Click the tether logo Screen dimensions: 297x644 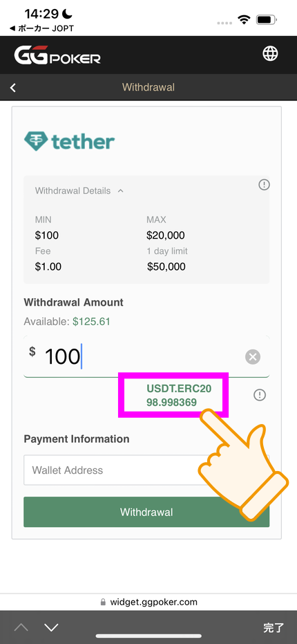click(69, 142)
